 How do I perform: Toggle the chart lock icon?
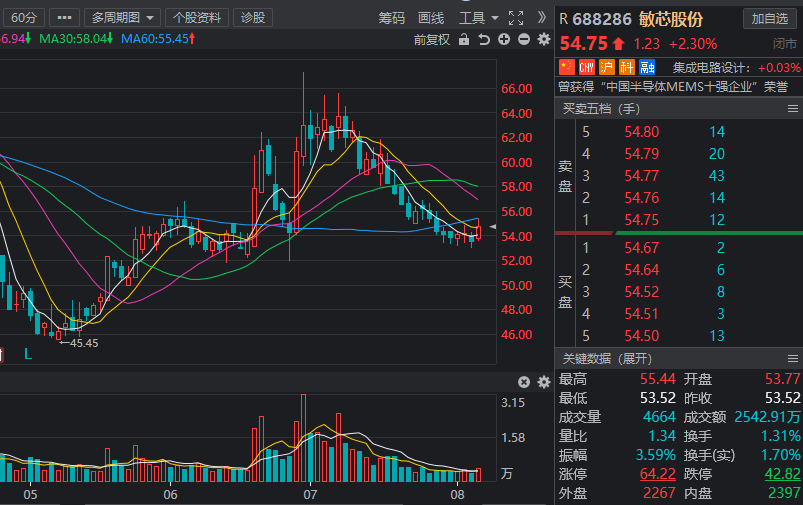coord(464,39)
